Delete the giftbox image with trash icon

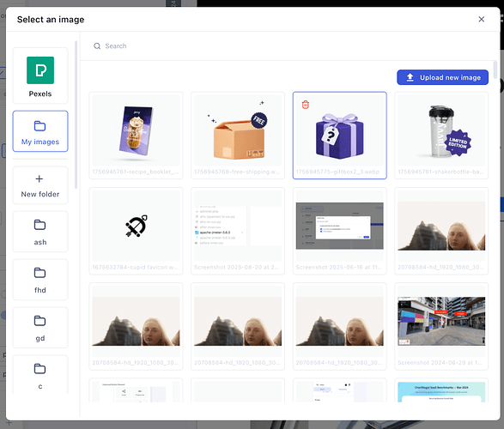[306, 105]
